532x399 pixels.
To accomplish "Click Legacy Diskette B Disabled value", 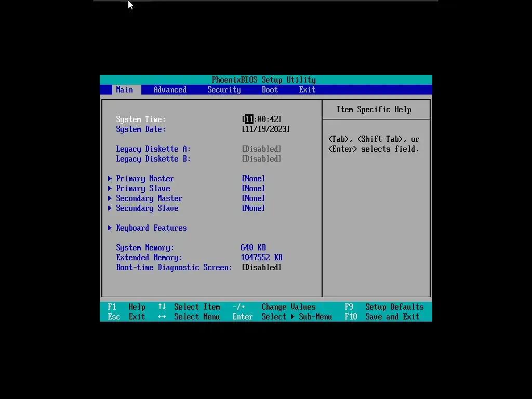I will pos(261,158).
